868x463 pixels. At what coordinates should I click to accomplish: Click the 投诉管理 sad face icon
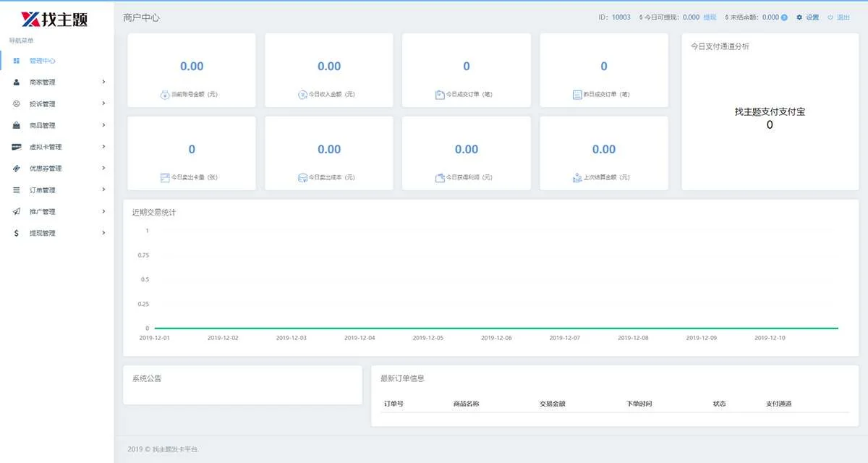(x=17, y=104)
